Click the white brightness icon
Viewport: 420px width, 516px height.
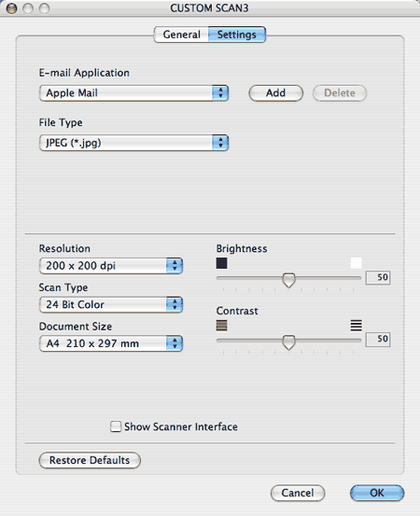click(x=357, y=263)
